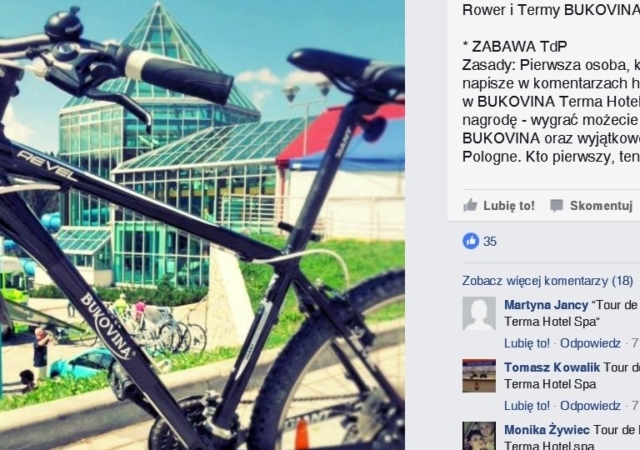Click the Bukovina bicycle photo
640x450 pixels.
[202, 225]
